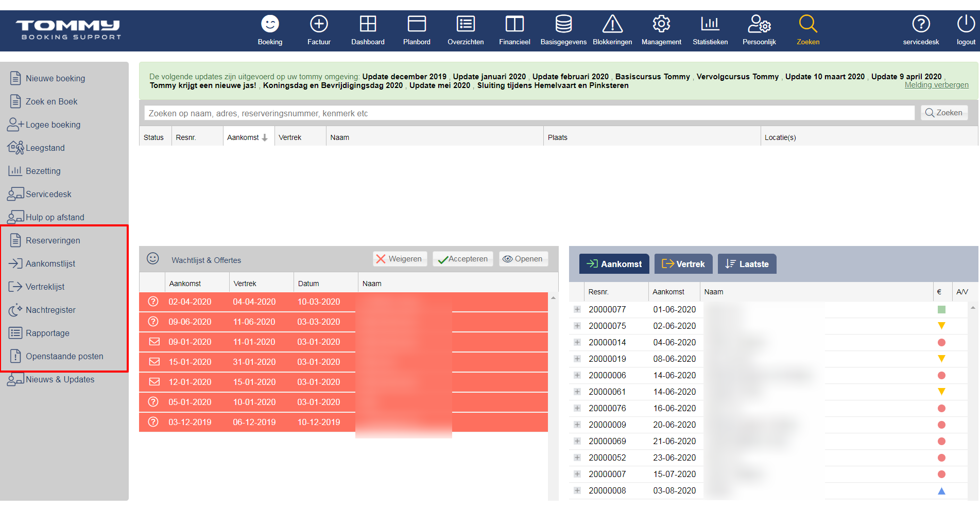Select waitlist row arriving 09-06-2020

[343, 322]
